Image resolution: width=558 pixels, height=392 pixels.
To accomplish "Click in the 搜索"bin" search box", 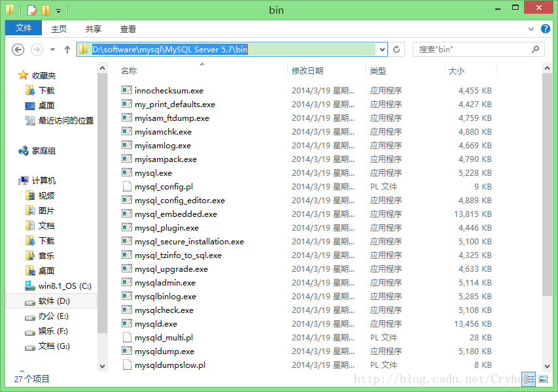I will [x=478, y=50].
